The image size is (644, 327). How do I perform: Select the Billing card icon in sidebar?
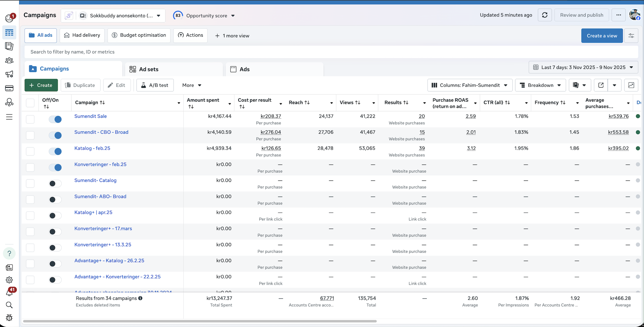pos(9,88)
